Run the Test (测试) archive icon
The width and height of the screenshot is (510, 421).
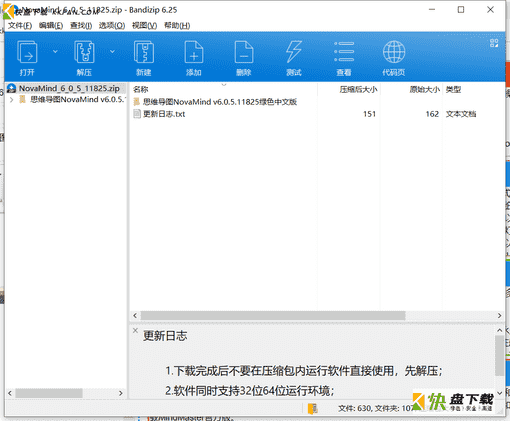coord(294,52)
